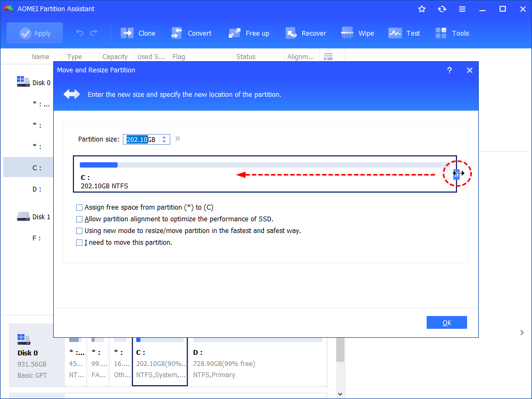
Task: Open the Convert tool
Action: pos(192,32)
